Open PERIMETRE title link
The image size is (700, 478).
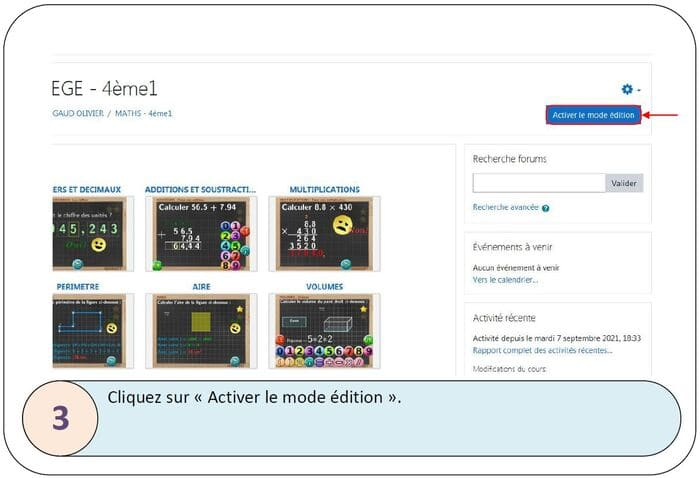pos(78,287)
